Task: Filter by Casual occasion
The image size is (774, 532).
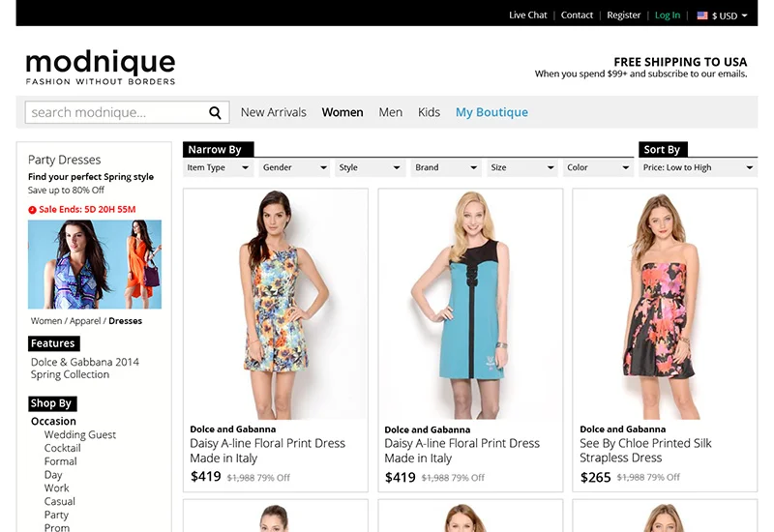Action: [60, 501]
